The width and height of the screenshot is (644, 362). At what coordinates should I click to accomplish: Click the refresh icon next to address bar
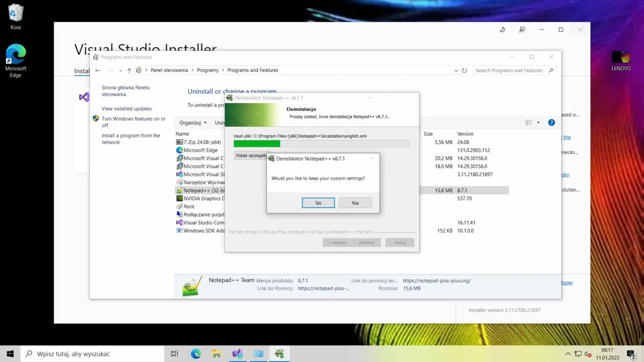coord(464,70)
